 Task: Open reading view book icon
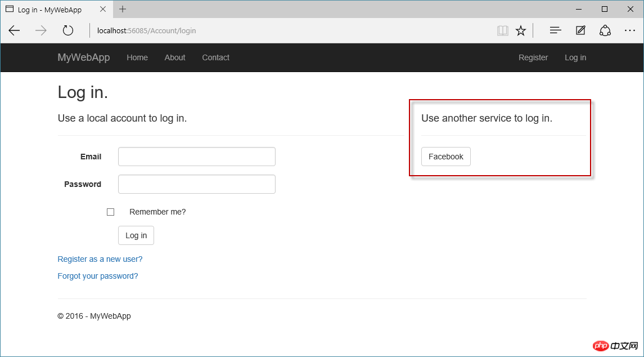[502, 30]
